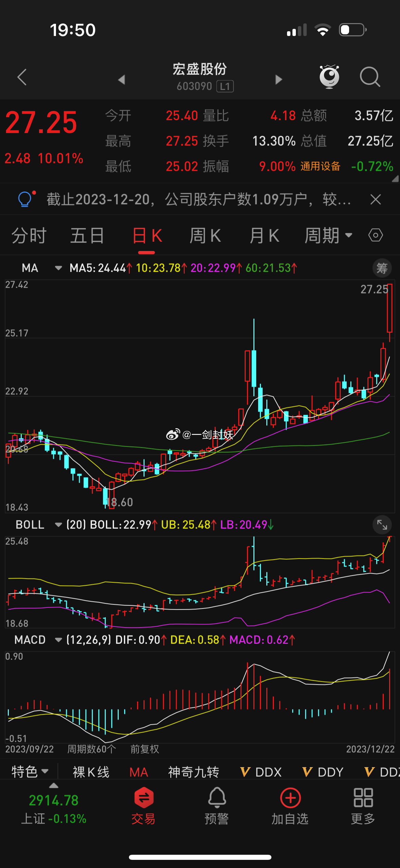Switch to 周K tab
The height and width of the screenshot is (868, 400).
tap(205, 236)
